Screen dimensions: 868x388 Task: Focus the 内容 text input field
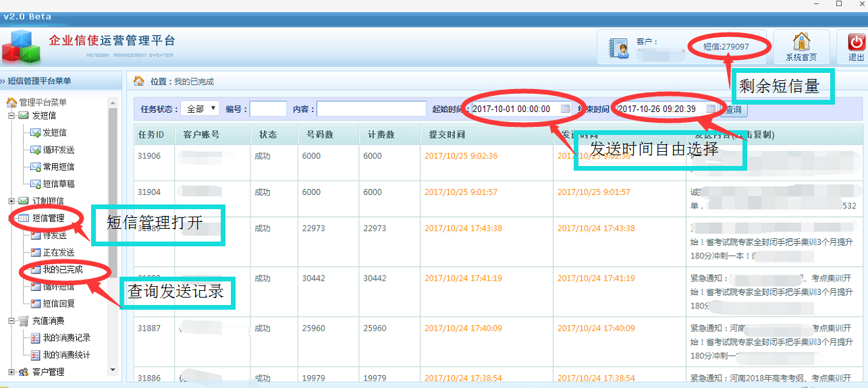point(370,109)
